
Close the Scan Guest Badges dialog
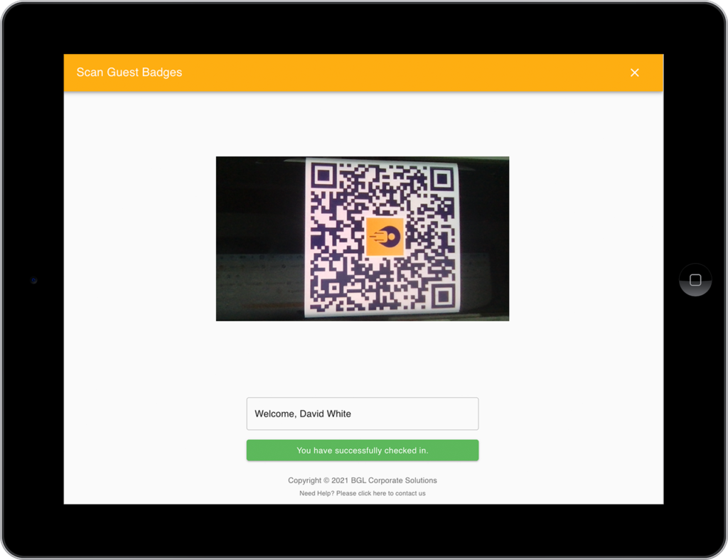coord(635,72)
